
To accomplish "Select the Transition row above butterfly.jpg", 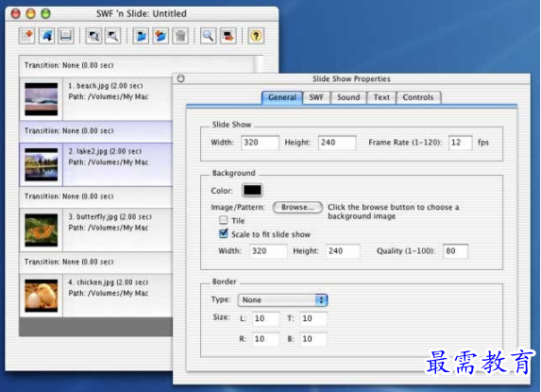I will point(96,196).
